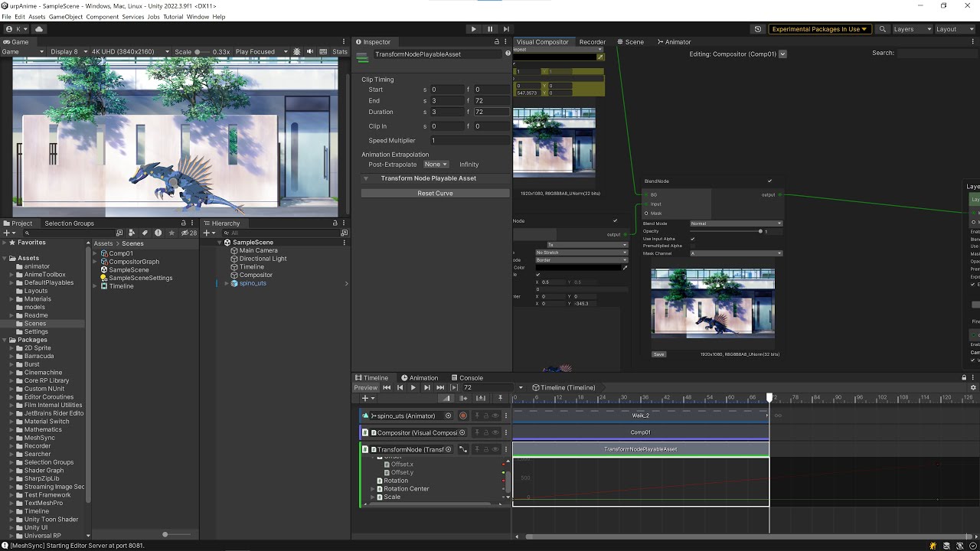Open the Experimental Packages In Use dropdown
Image resolution: width=980 pixels, height=551 pixels.
pos(819,29)
